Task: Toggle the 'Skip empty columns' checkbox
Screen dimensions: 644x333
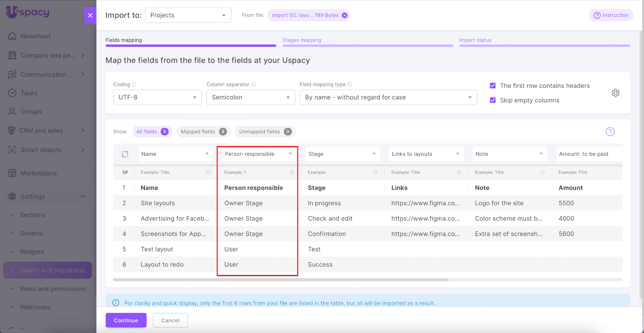Action: [493, 100]
